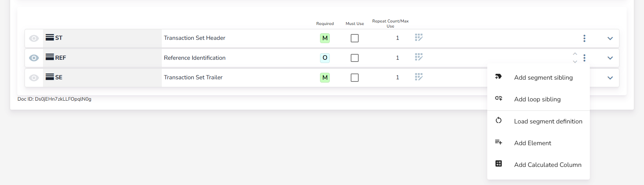The image size is (644, 185).
Task: Open the ST row grid edit icon
Action: 419,38
